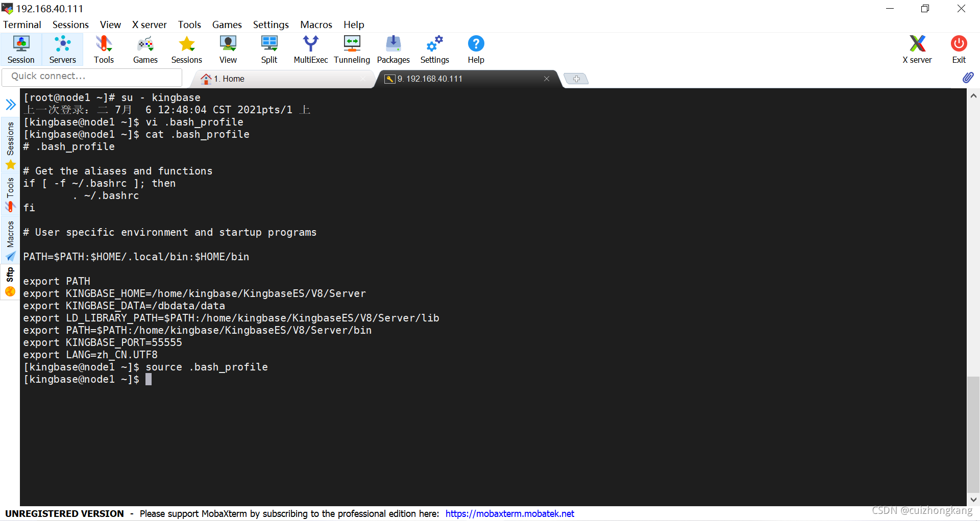The image size is (980, 521).
Task: Click the Exit power icon
Action: click(959, 49)
